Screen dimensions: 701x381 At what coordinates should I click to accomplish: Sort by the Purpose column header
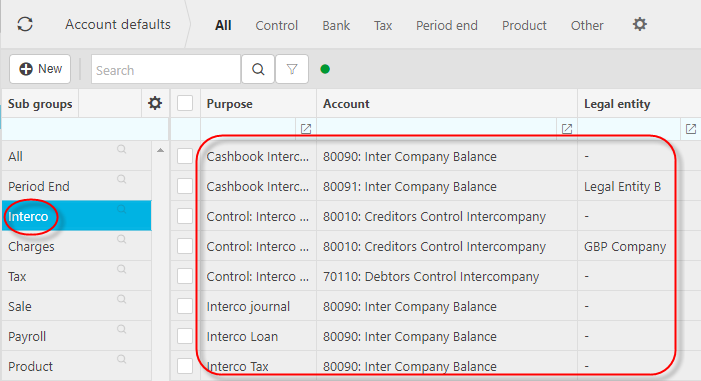click(x=230, y=104)
